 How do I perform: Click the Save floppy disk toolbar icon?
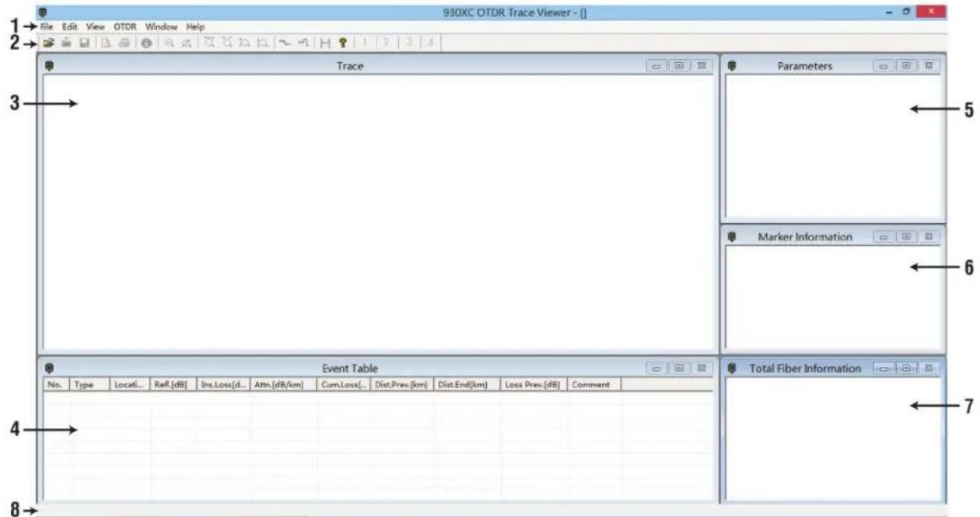point(83,43)
